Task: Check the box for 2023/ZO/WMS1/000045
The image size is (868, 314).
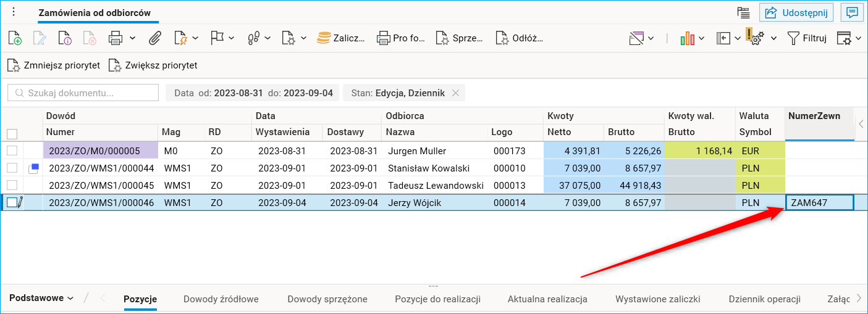Action: pos(12,185)
